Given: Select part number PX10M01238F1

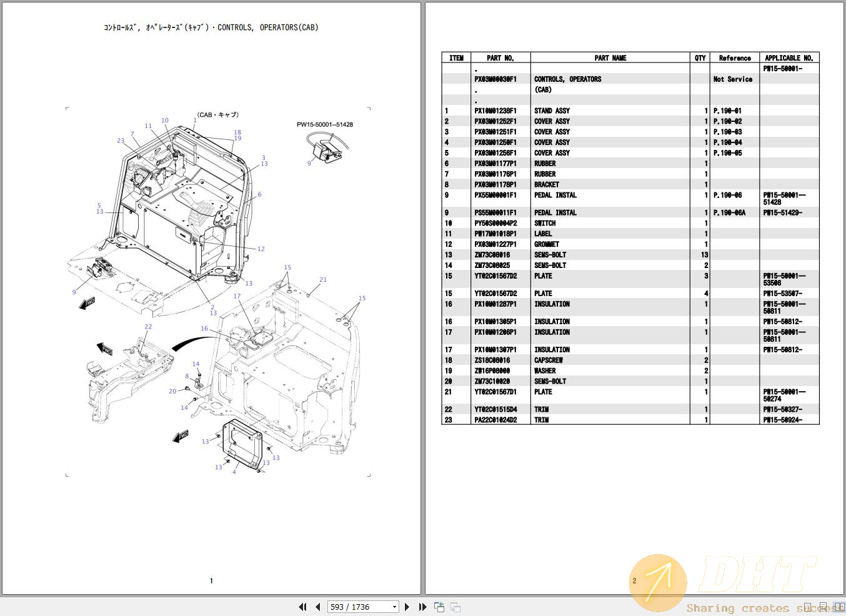Looking at the screenshot, I should [495, 111].
